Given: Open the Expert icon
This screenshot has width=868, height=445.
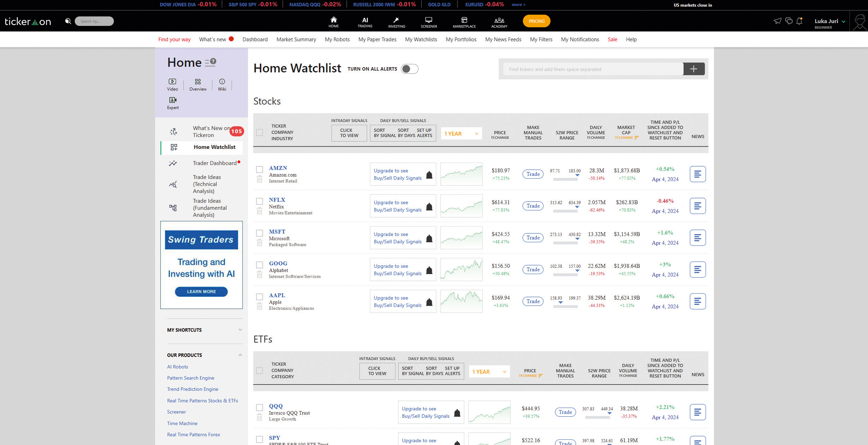Looking at the screenshot, I should (173, 103).
